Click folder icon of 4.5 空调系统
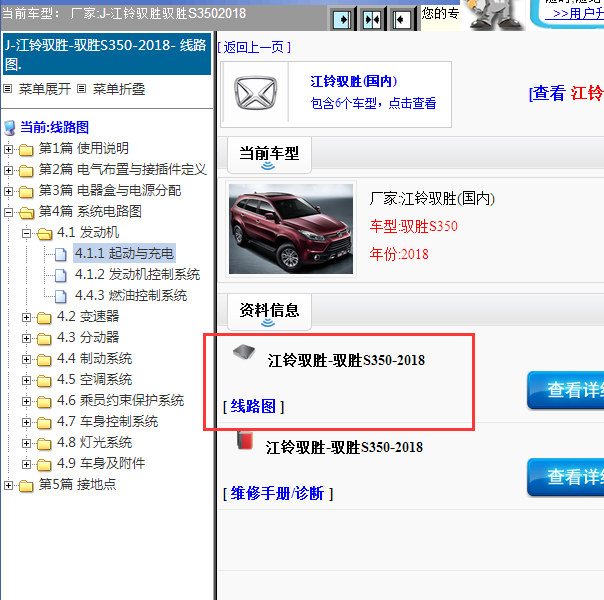 [x=44, y=380]
